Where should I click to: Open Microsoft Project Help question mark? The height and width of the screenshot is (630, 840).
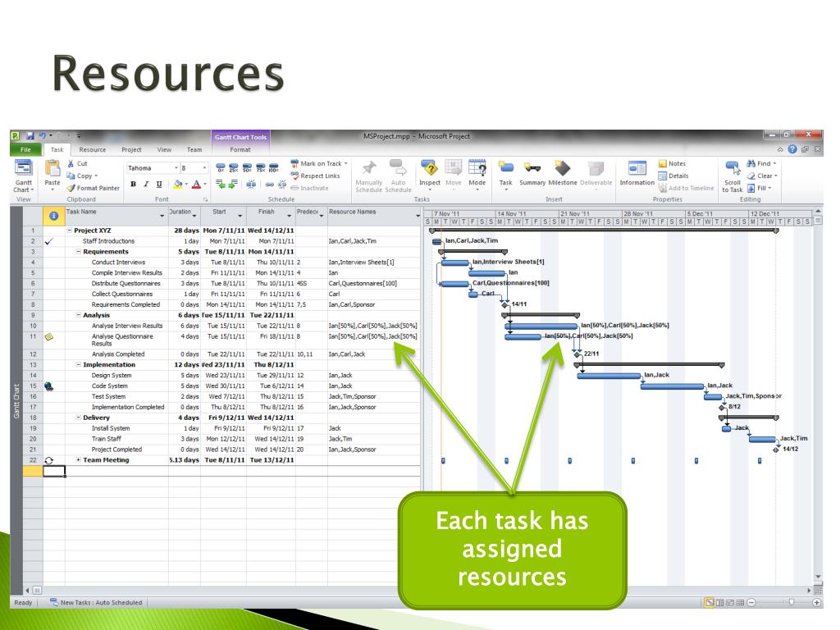(x=792, y=149)
